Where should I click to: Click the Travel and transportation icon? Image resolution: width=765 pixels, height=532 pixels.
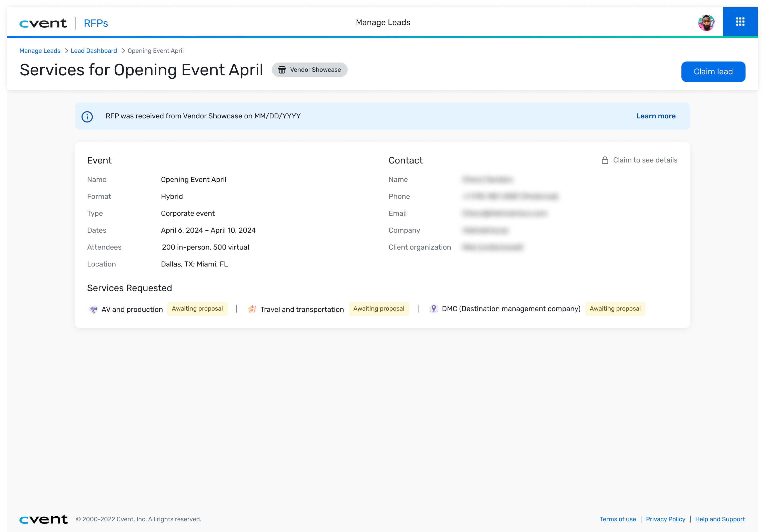tap(252, 309)
